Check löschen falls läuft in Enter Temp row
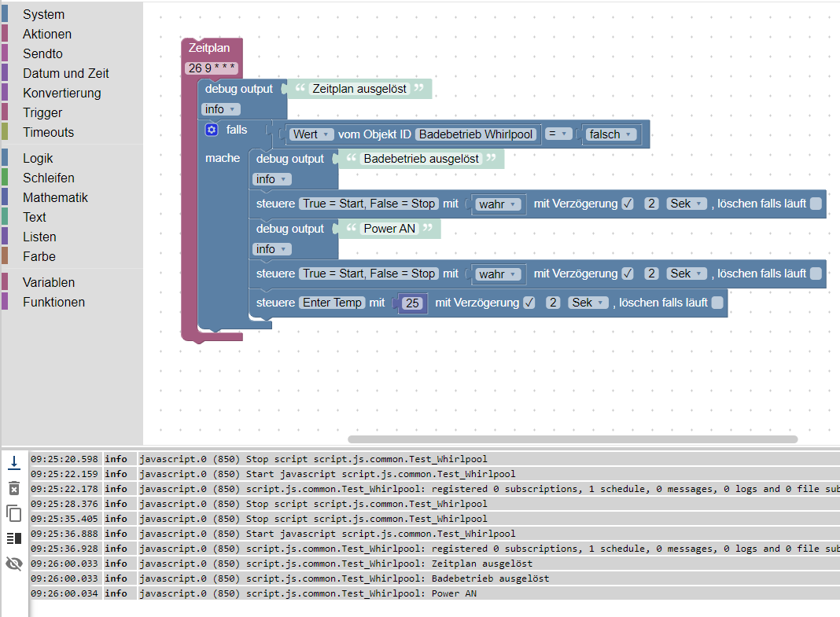Viewport: 840px width, 617px height. coord(717,303)
